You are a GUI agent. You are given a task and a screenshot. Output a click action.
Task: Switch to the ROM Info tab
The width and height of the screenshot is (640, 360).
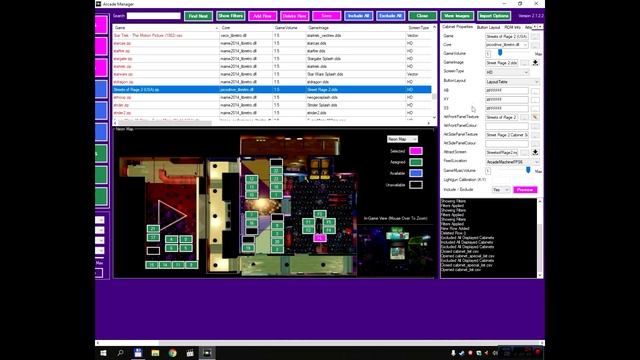pos(512,27)
